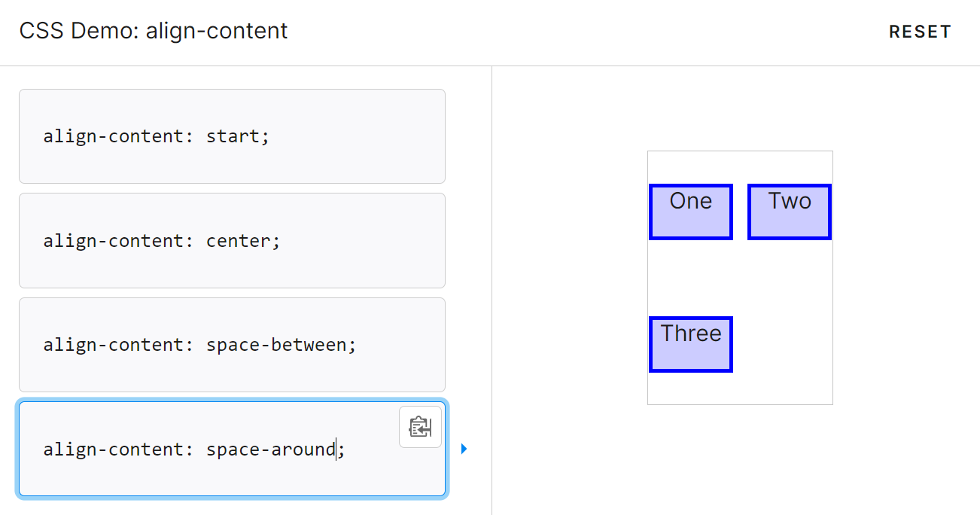Viewport: 980px width, 515px height.
Task: Click the box labeled One
Action: pyautogui.click(x=691, y=212)
